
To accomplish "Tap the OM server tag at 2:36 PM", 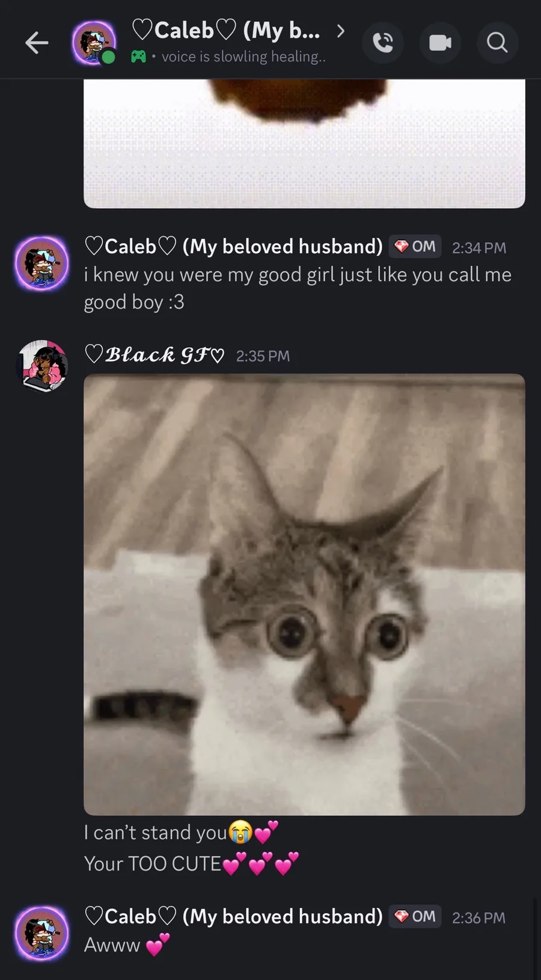I will (x=415, y=917).
